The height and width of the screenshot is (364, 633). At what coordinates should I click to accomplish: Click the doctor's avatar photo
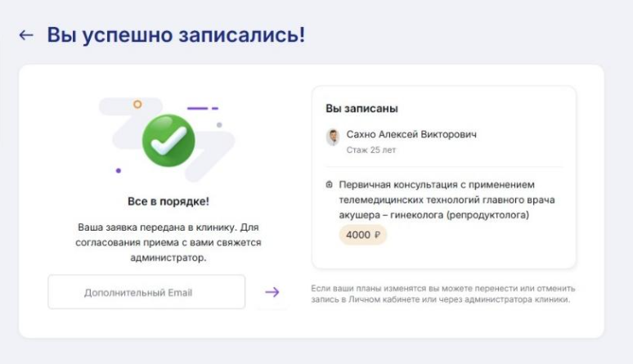pos(333,137)
